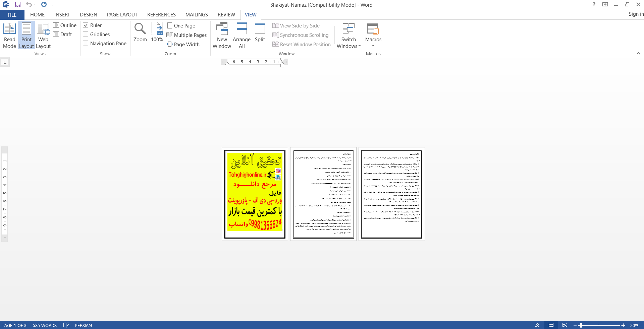Uncheck the Ruler checkbox
This screenshot has height=329, width=644.
(86, 25)
